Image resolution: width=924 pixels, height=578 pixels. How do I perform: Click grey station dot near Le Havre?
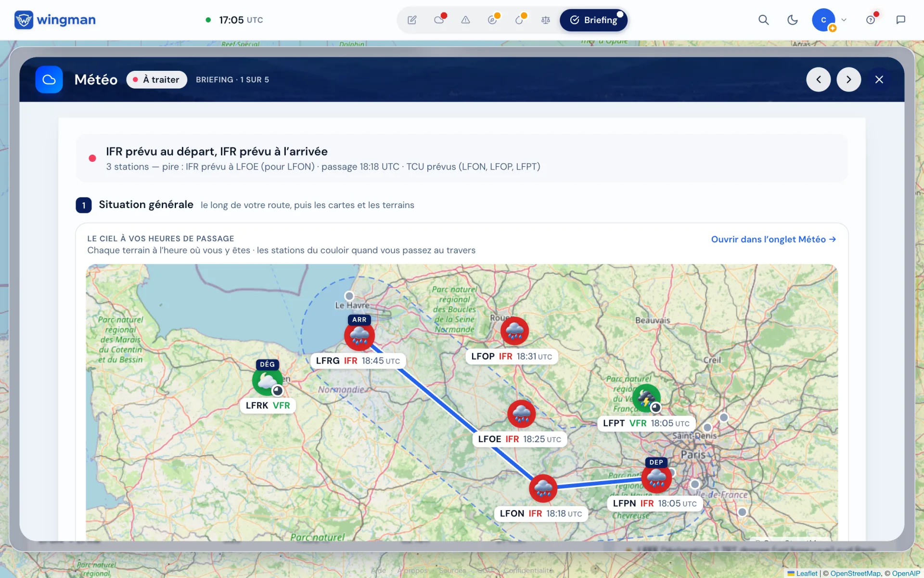pos(349,296)
